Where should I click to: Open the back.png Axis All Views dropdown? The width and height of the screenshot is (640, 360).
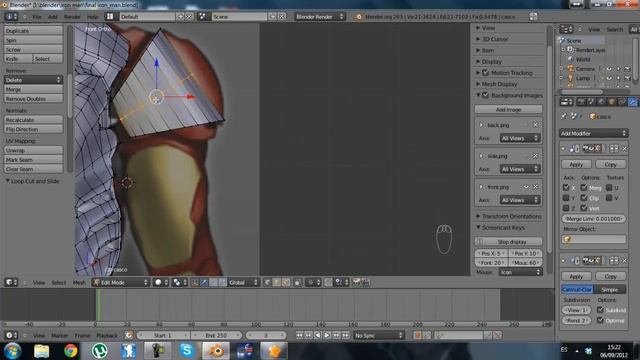click(x=520, y=138)
